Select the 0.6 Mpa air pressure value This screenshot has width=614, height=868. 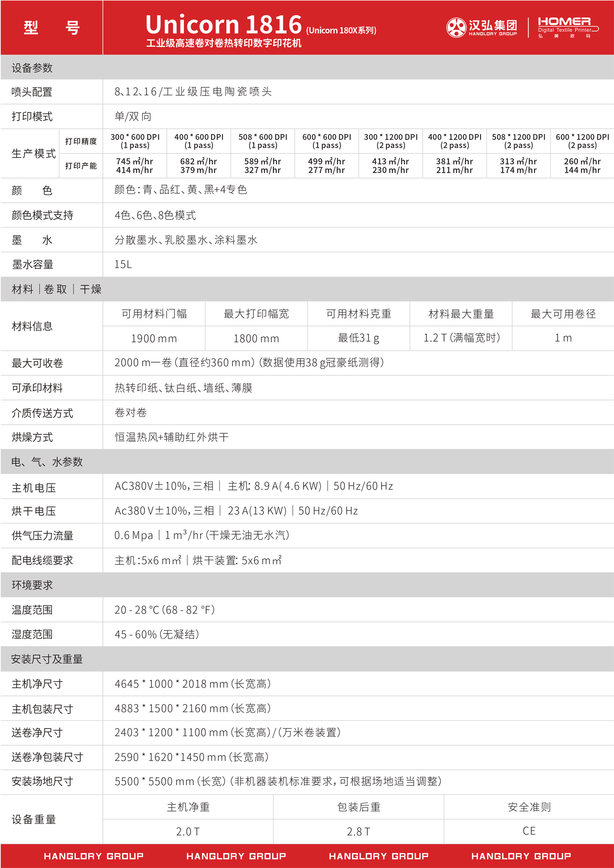pos(133,536)
